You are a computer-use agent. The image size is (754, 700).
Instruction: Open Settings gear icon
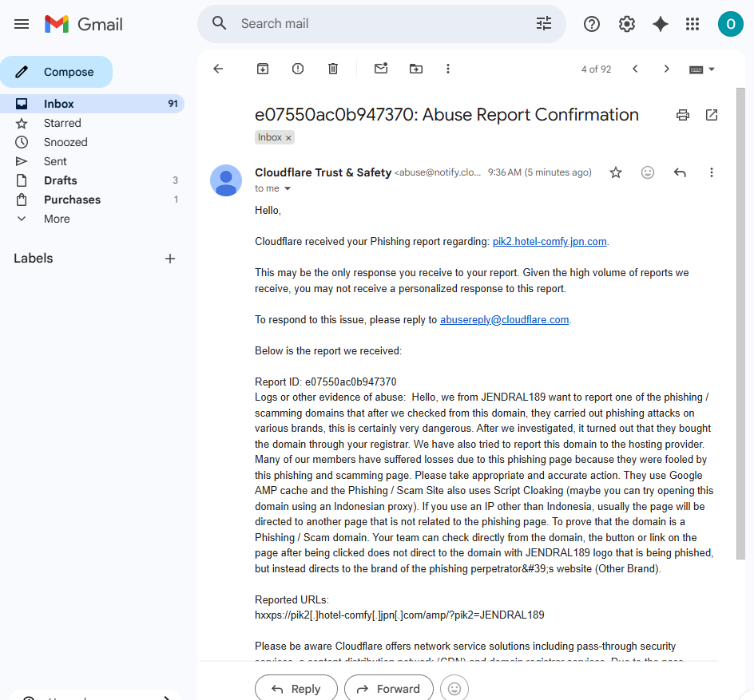tap(626, 24)
